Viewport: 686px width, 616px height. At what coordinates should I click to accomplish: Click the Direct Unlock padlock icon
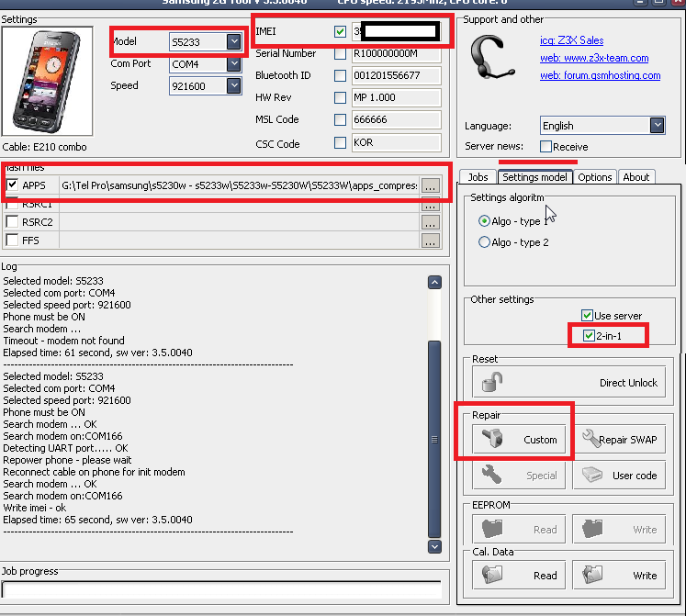491,382
